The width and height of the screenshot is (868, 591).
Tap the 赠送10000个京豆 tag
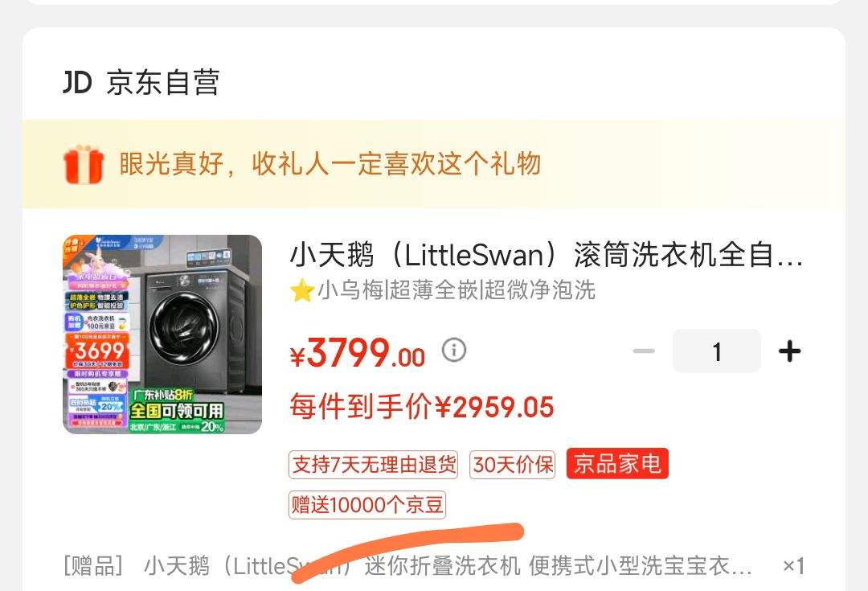(x=367, y=505)
